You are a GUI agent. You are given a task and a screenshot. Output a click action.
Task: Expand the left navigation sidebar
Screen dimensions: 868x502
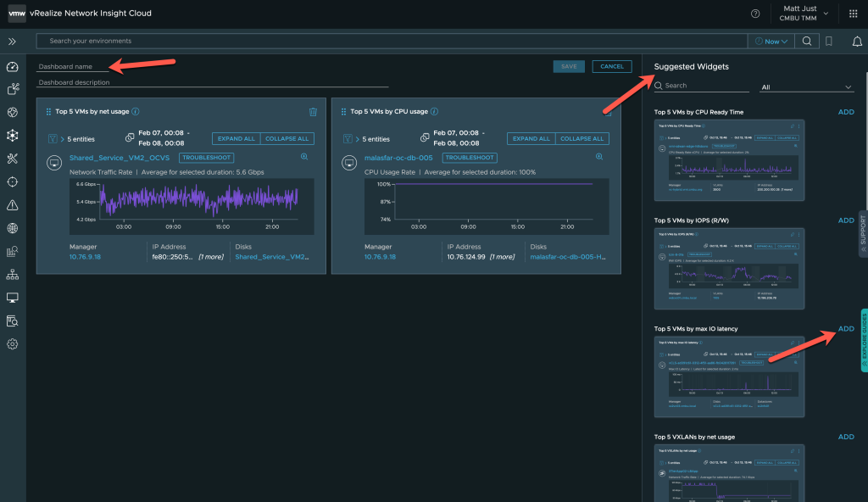(12, 42)
